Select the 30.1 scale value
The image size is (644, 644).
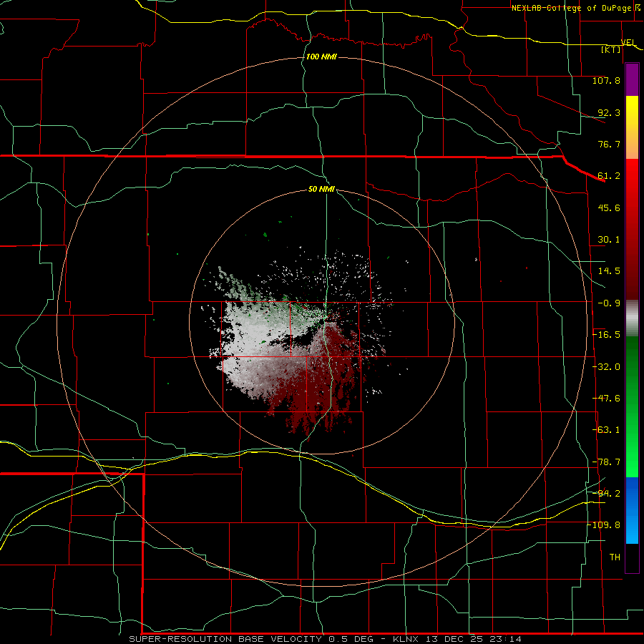(x=609, y=240)
